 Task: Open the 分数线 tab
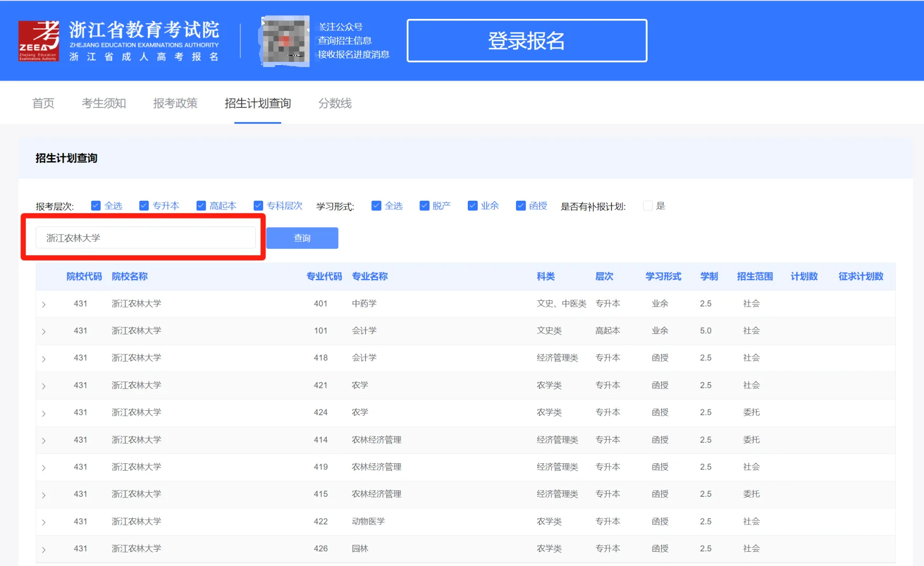click(x=335, y=103)
